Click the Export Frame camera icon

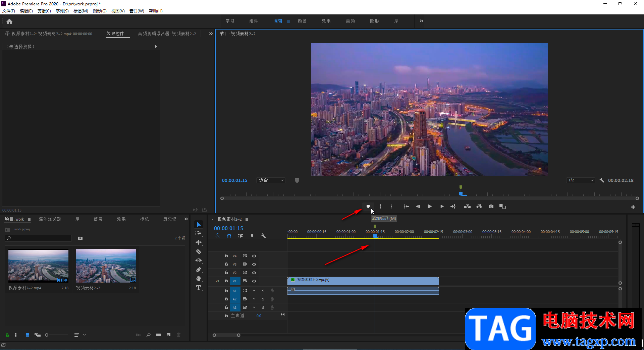(491, 207)
